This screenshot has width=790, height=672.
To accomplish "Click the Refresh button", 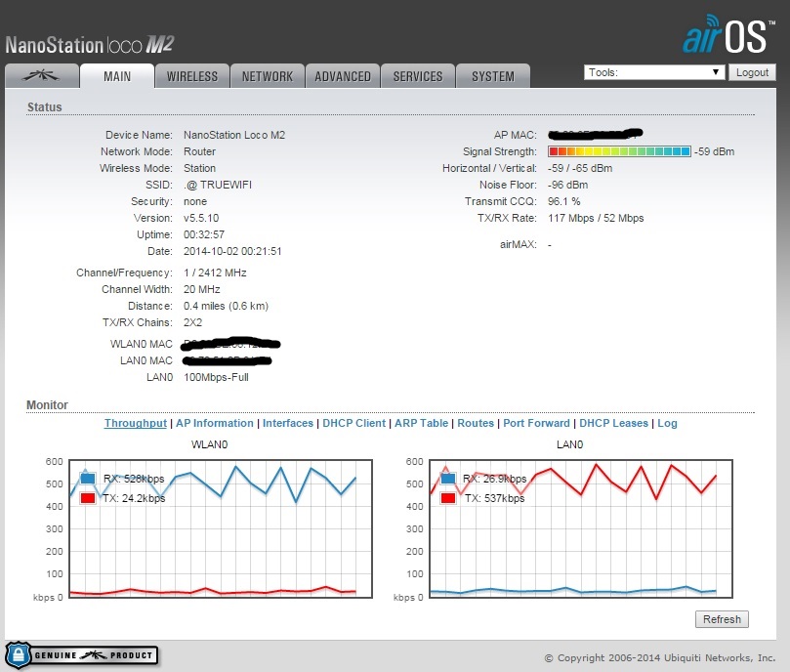I will [x=722, y=619].
